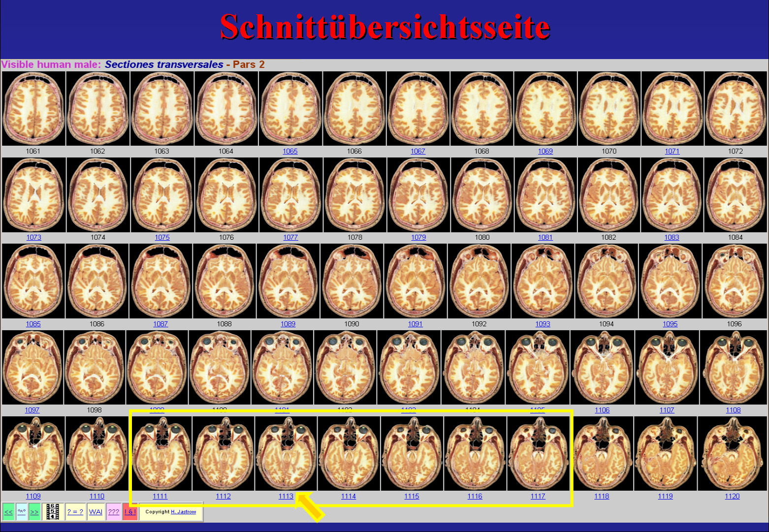Open section link 1113
The image size is (769, 532).
click(286, 496)
